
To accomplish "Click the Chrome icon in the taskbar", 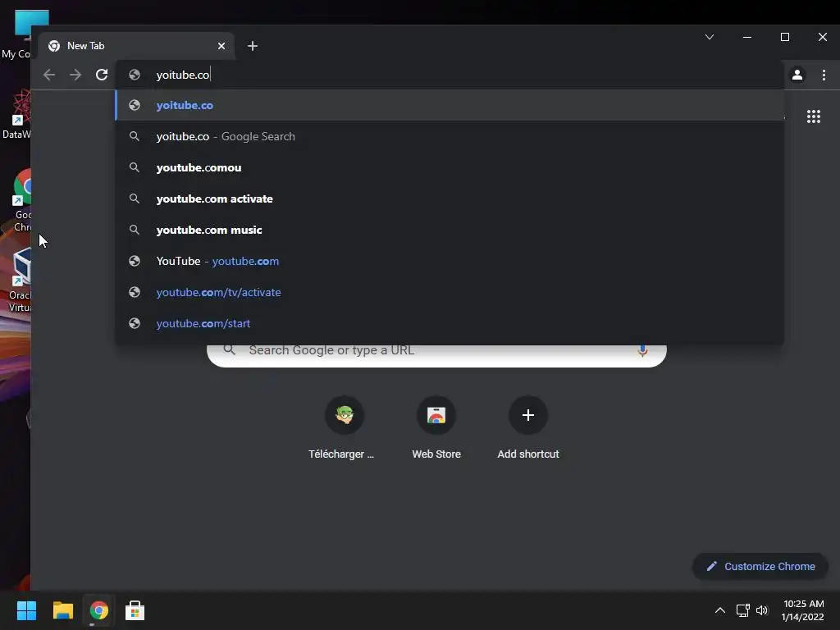I will tap(98, 610).
